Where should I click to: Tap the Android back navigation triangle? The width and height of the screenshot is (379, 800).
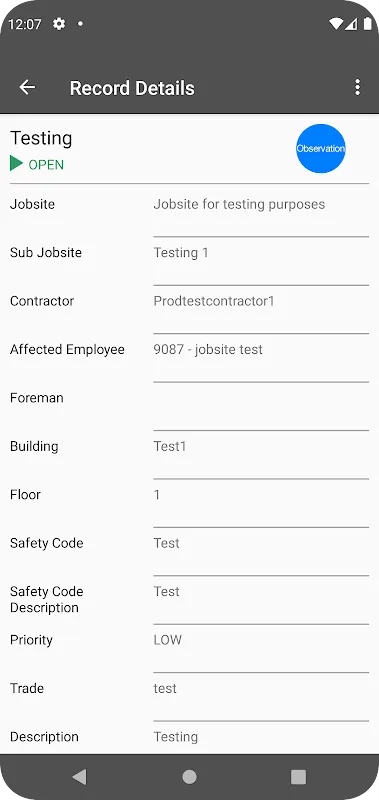tap(79, 777)
